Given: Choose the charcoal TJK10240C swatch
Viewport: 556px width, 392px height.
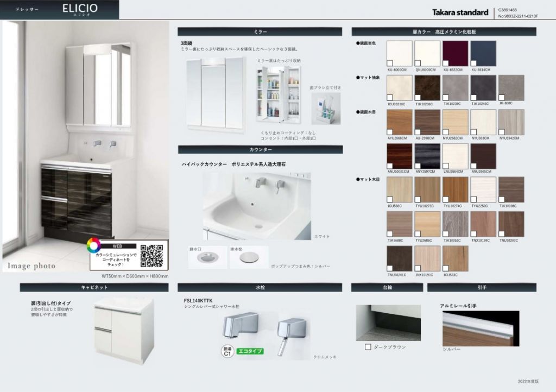Looking at the screenshot, I should (483, 88).
